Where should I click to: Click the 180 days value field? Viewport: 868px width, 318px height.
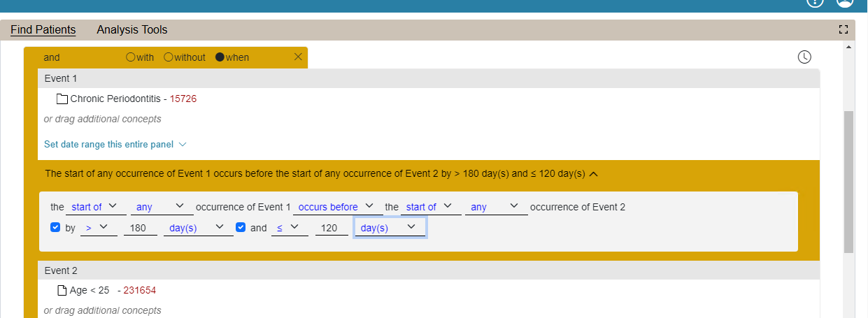pos(142,228)
